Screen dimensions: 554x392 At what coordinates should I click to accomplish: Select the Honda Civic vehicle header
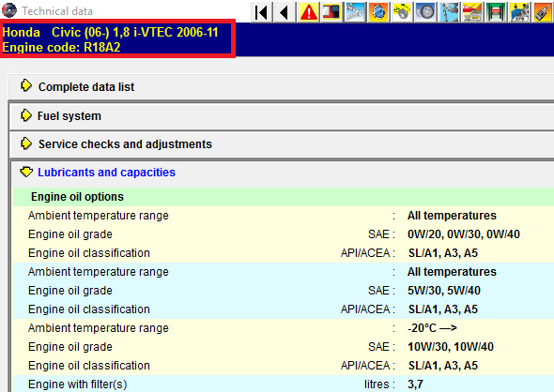(117, 38)
